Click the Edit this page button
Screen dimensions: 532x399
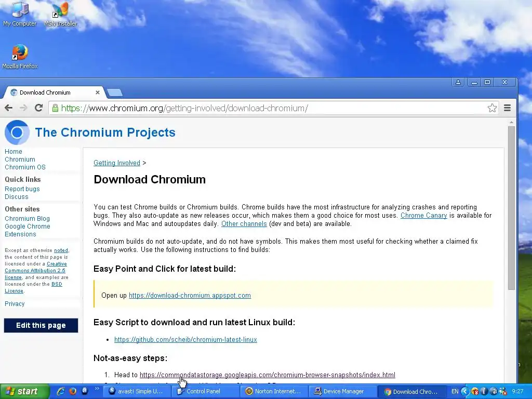tap(41, 325)
